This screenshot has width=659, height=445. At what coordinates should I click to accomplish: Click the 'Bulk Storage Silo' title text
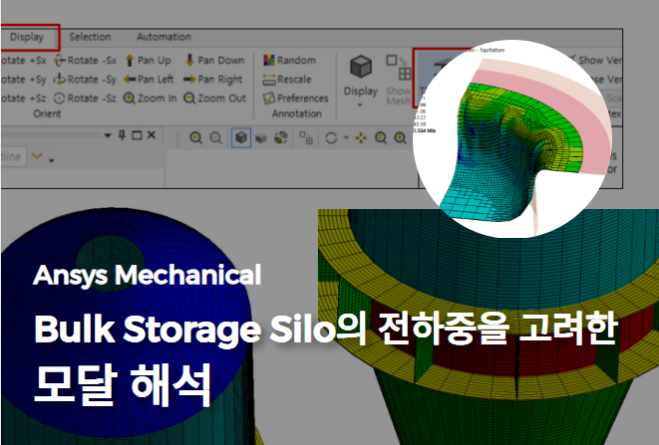(x=185, y=330)
